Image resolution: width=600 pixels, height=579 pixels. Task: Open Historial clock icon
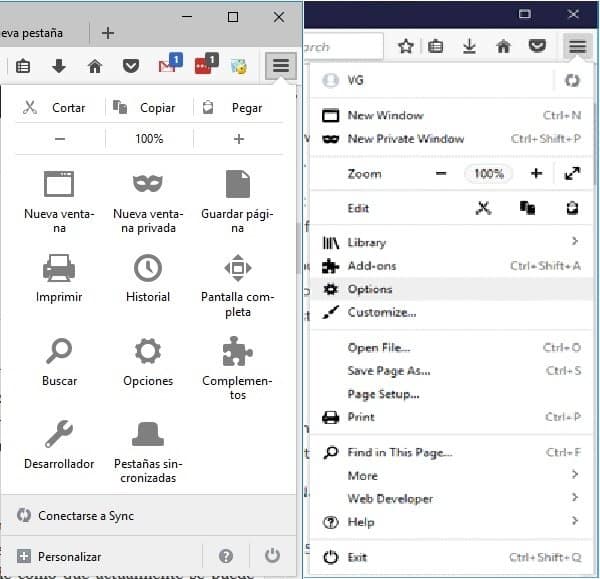148,268
